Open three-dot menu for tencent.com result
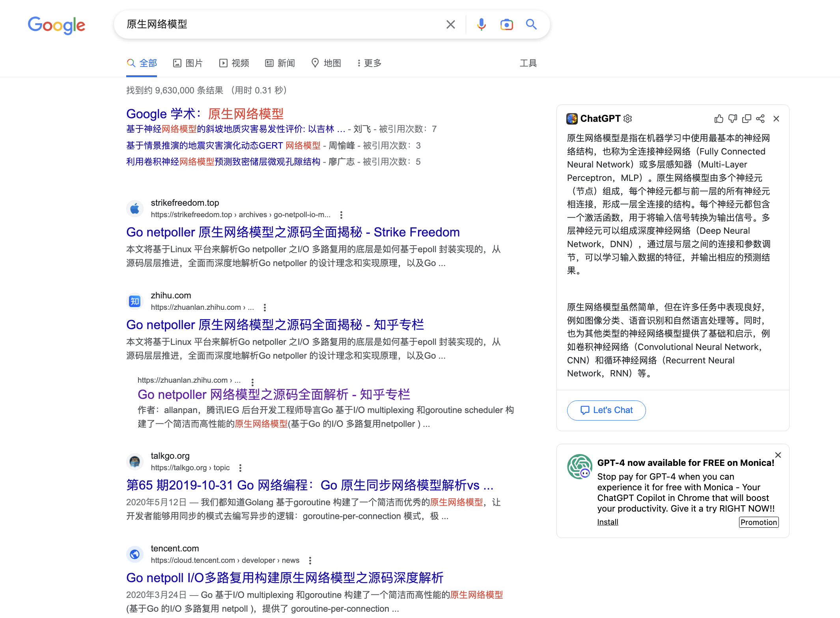Viewport: 840px width, 618px height. 310,560
